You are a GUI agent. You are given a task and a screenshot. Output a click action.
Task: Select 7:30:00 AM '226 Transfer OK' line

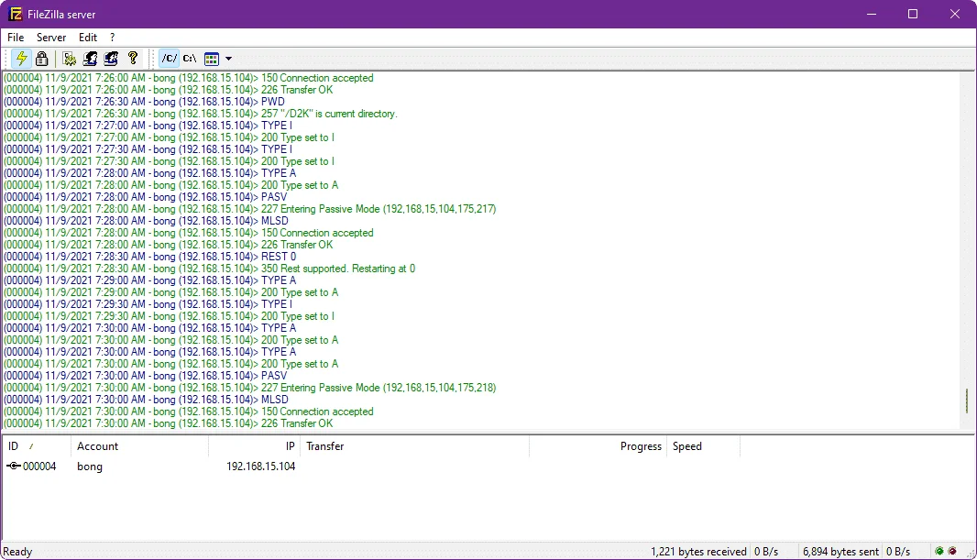pos(169,423)
